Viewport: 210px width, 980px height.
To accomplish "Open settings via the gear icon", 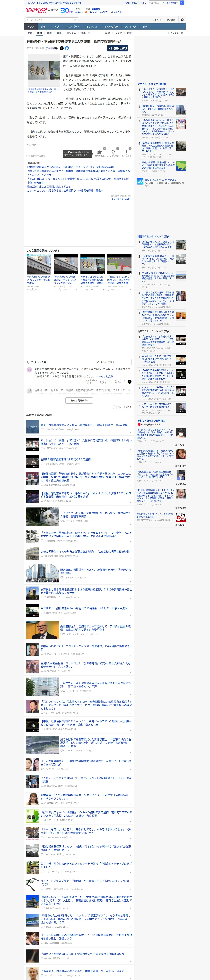I will pos(182,20).
